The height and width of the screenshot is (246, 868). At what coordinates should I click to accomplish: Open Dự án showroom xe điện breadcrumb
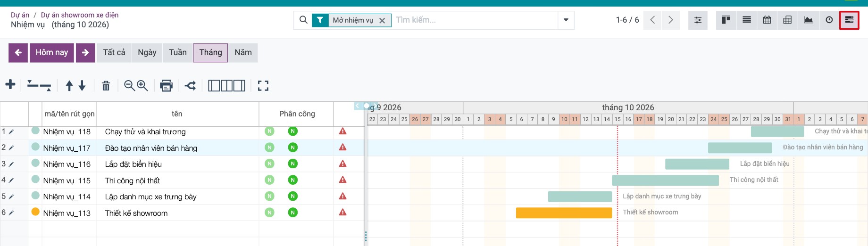(80, 15)
